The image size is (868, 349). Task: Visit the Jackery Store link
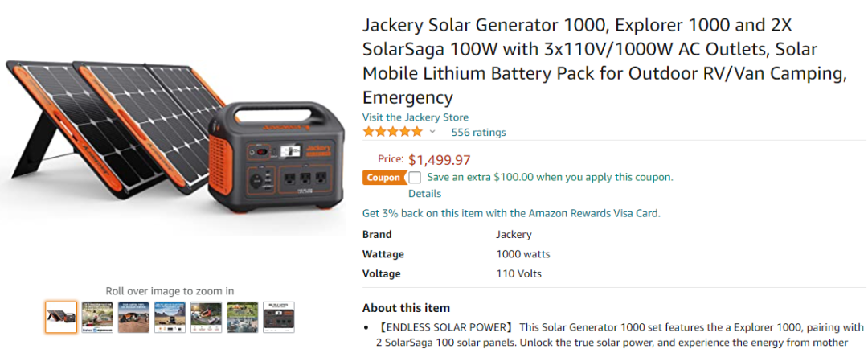click(x=415, y=117)
